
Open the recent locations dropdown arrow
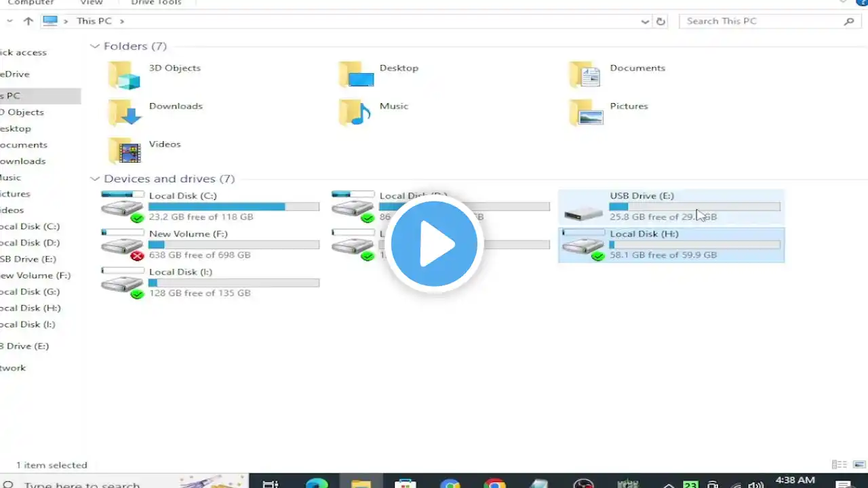9,21
